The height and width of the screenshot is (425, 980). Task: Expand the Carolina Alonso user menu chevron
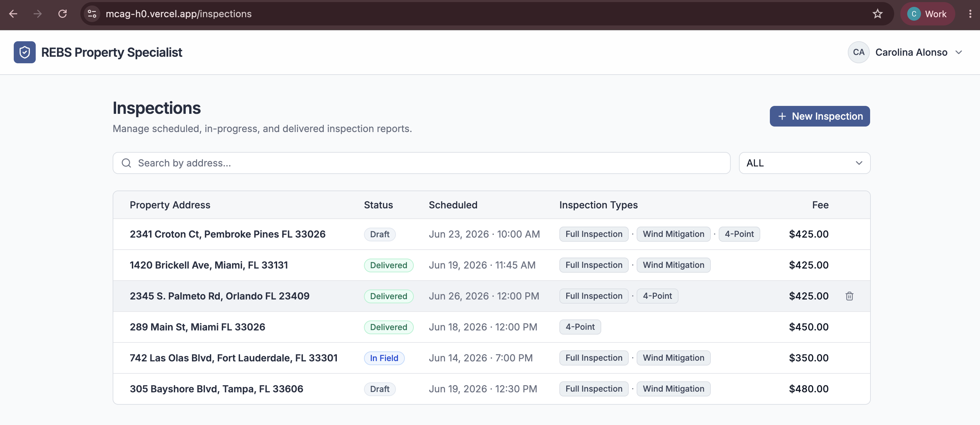959,52
